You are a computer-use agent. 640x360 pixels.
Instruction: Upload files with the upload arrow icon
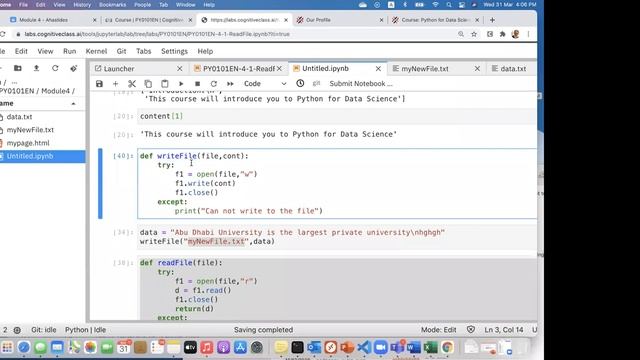36,68
